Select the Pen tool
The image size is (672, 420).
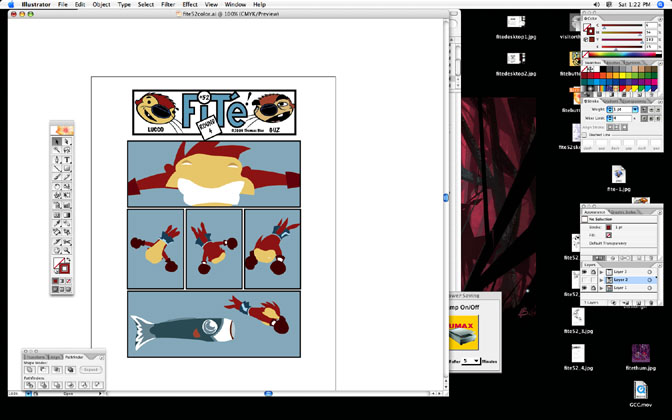coord(56,159)
